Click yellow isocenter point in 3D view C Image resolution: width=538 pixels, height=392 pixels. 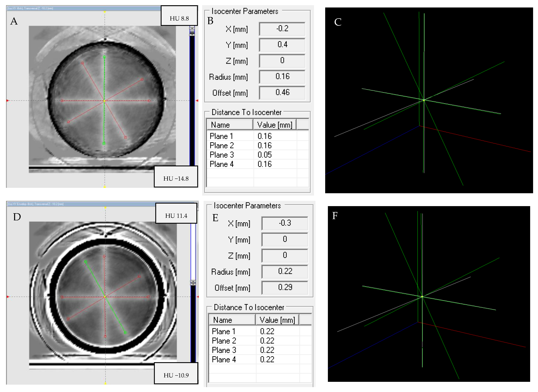point(424,100)
